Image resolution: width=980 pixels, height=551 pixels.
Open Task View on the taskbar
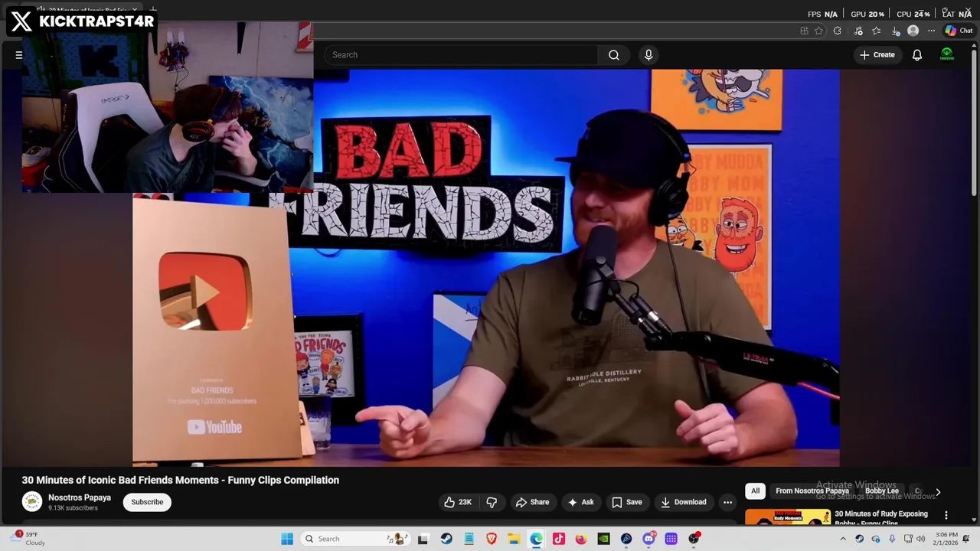pyautogui.click(x=423, y=539)
